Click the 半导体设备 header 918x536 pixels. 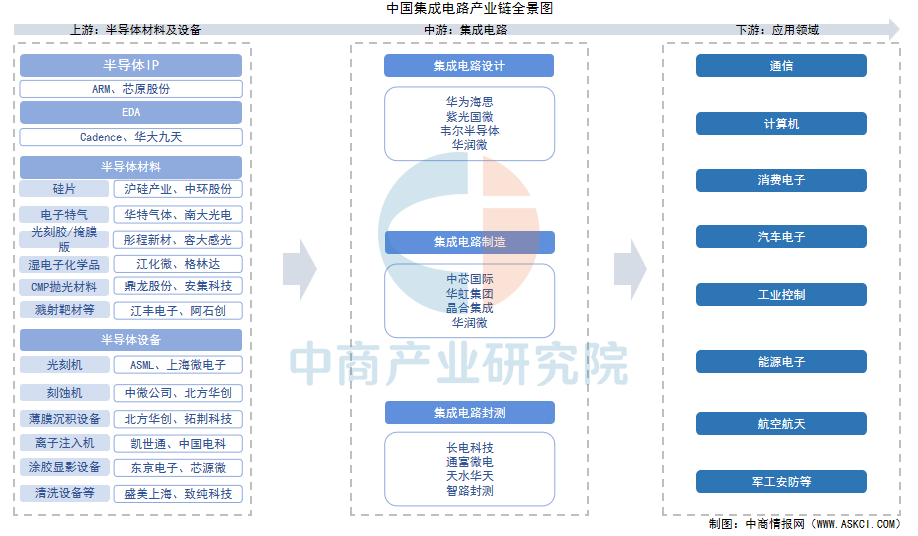coord(131,340)
